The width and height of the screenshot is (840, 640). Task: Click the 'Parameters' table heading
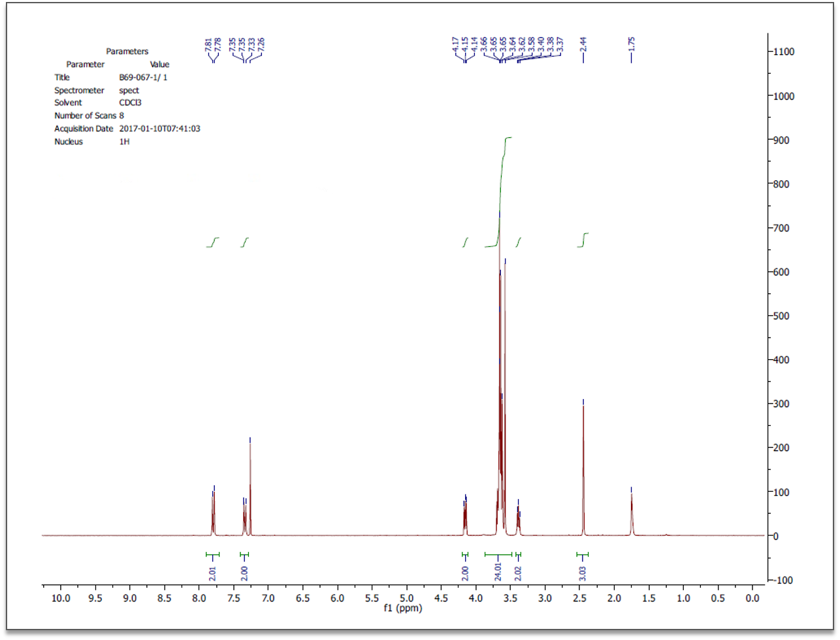(127, 51)
